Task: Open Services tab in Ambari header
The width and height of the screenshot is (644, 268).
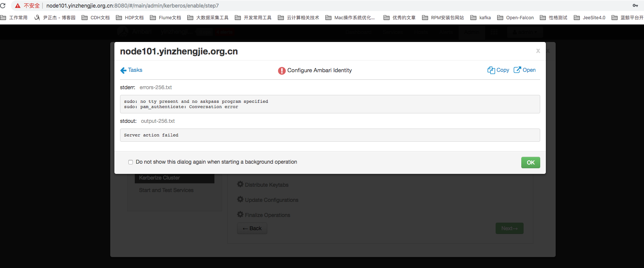Action: pos(393,33)
